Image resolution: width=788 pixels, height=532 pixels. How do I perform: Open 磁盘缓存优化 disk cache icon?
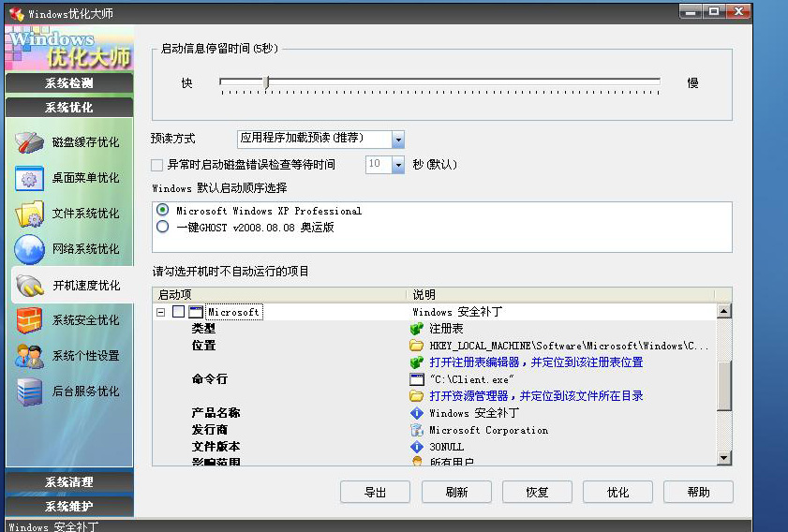point(29,142)
